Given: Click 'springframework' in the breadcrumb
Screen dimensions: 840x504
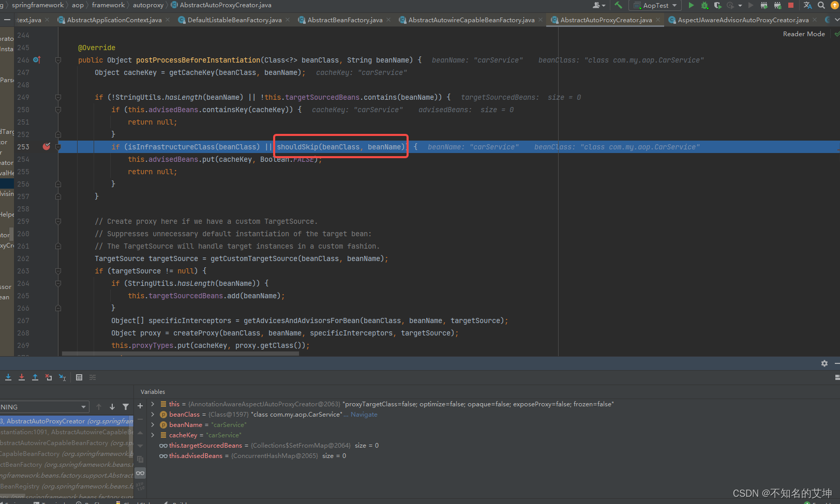Looking at the screenshot, I should click(38, 5).
